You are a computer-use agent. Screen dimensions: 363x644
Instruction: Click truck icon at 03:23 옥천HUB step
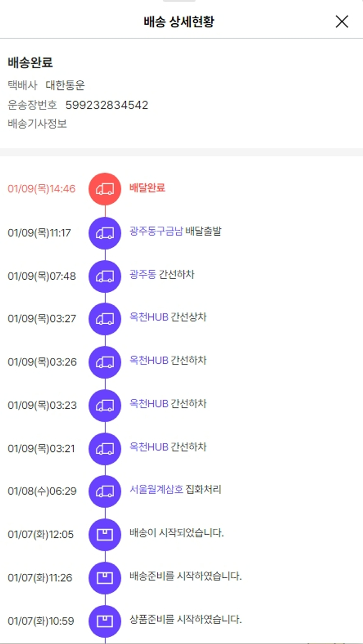[x=105, y=405]
